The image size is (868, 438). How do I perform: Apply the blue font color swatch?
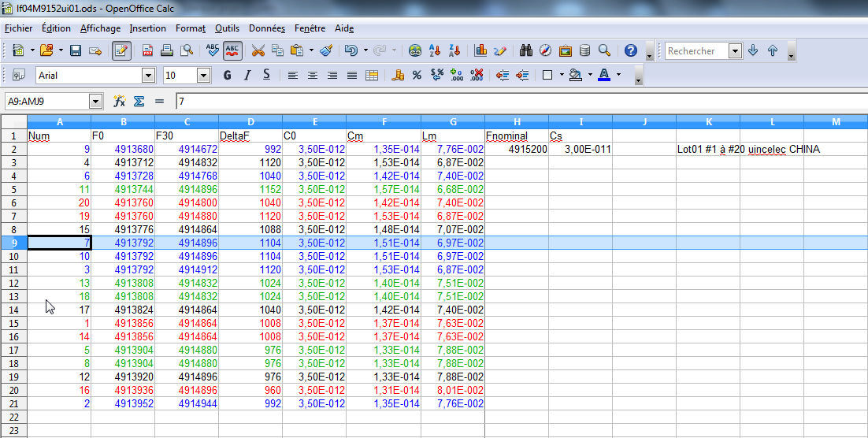click(604, 76)
